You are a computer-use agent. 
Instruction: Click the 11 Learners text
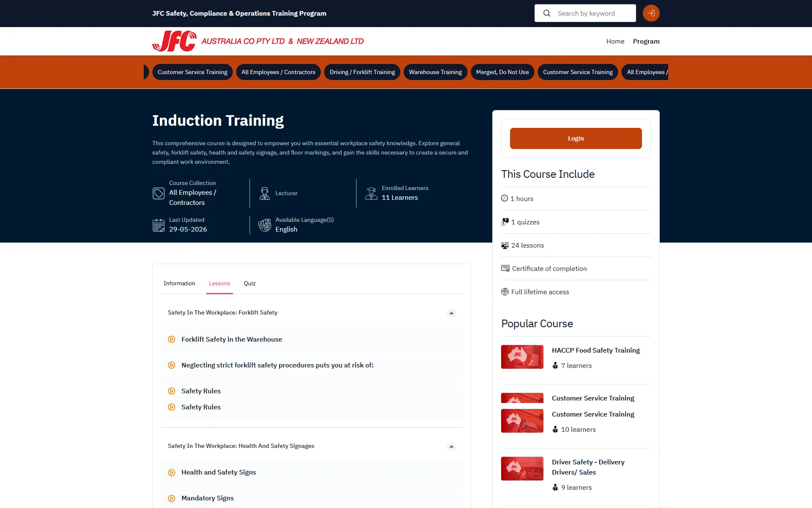click(x=400, y=198)
